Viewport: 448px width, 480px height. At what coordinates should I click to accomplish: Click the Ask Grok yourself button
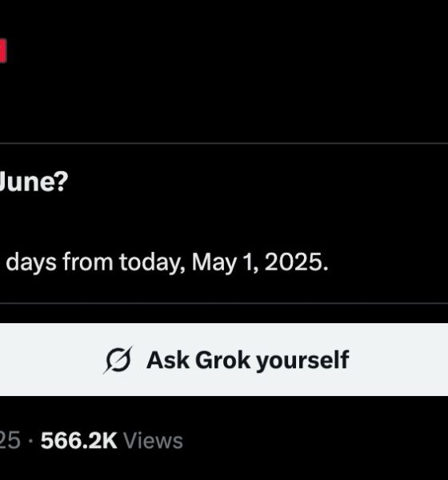click(224, 359)
